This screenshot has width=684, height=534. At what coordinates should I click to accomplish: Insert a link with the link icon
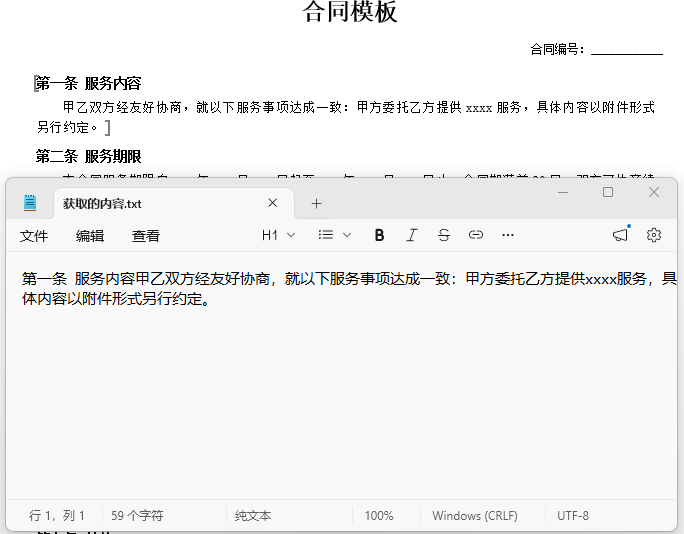[x=475, y=235]
